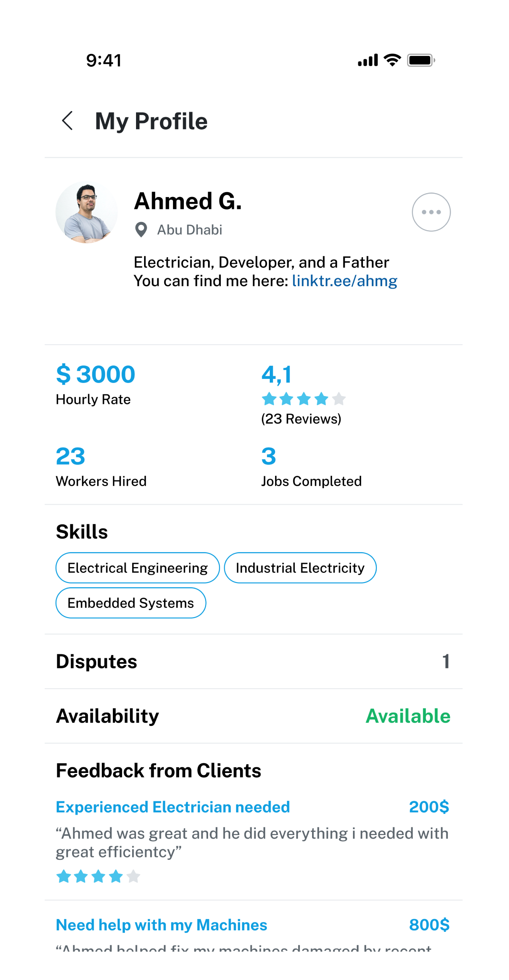Tap the Wi-Fi status icon
The image size is (509, 980).
pyautogui.click(x=392, y=60)
